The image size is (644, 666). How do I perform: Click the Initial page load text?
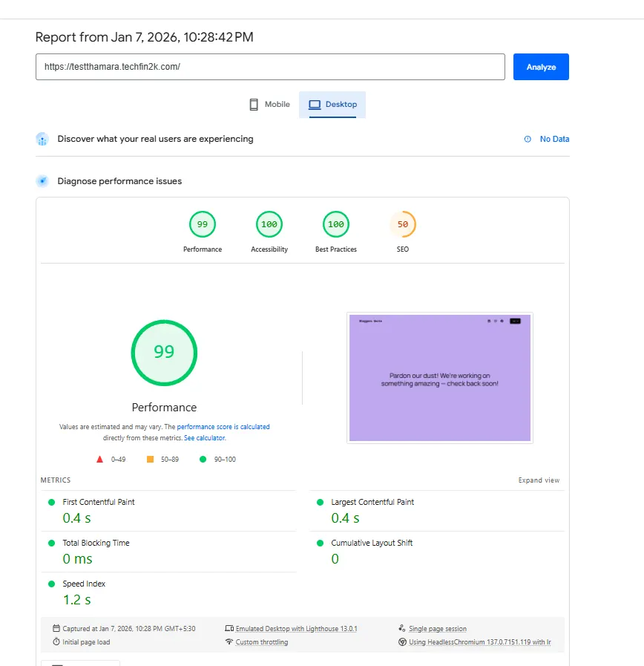pos(86,642)
